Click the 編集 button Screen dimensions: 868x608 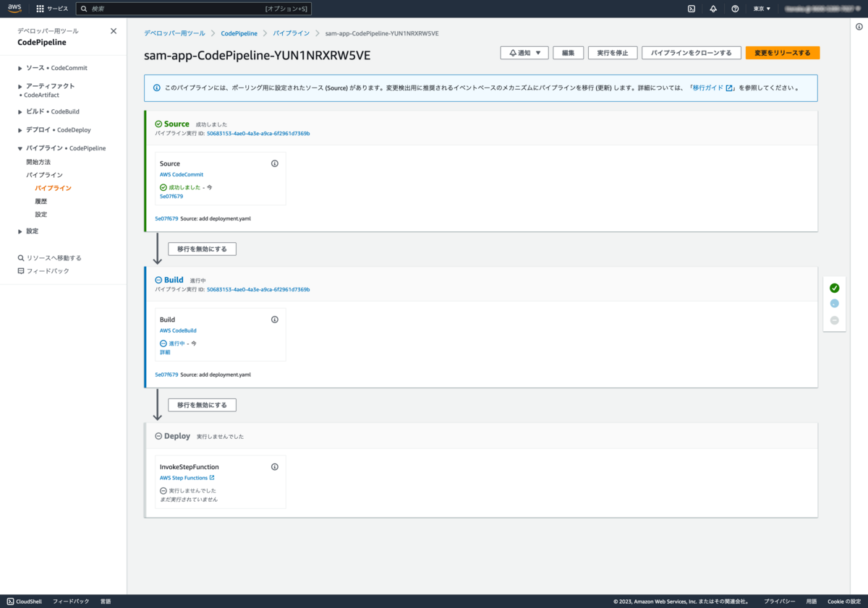(x=569, y=53)
